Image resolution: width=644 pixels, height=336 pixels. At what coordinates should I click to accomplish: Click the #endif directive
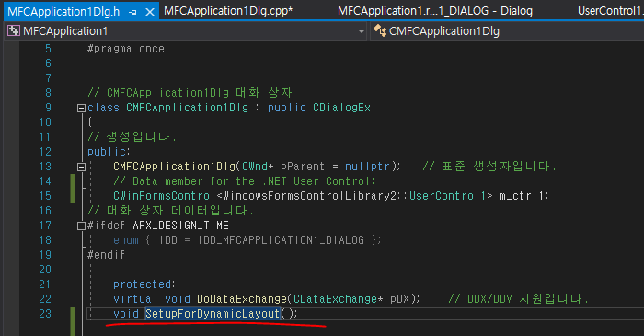[x=106, y=255]
